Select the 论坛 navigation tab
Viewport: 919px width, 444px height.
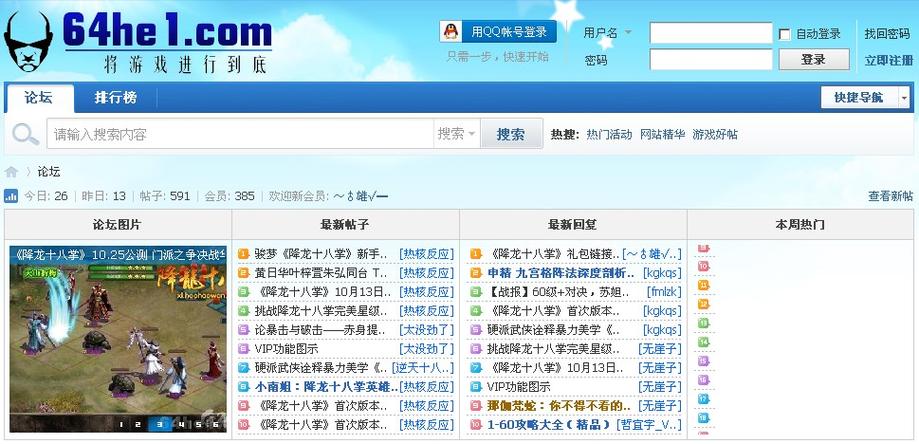click(39, 98)
